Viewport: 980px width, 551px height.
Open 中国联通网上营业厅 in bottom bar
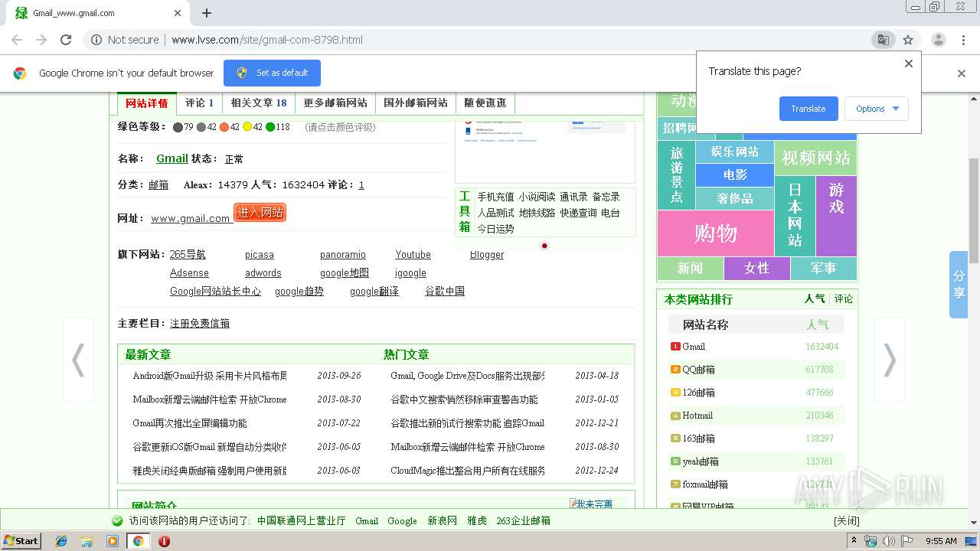click(302, 520)
